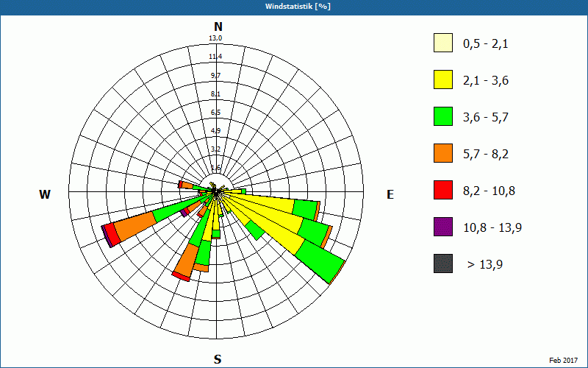
Task: Click the 11,4 axis value
Action: [x=215, y=57]
